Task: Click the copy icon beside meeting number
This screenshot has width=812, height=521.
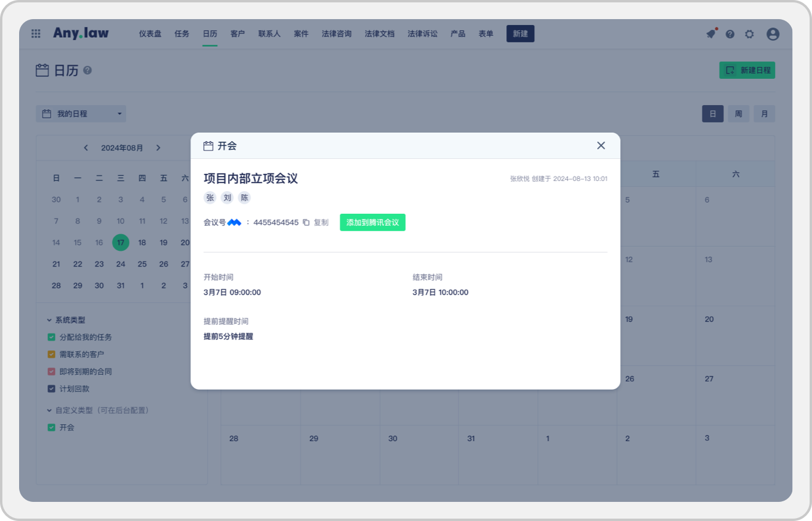Action: [306, 222]
